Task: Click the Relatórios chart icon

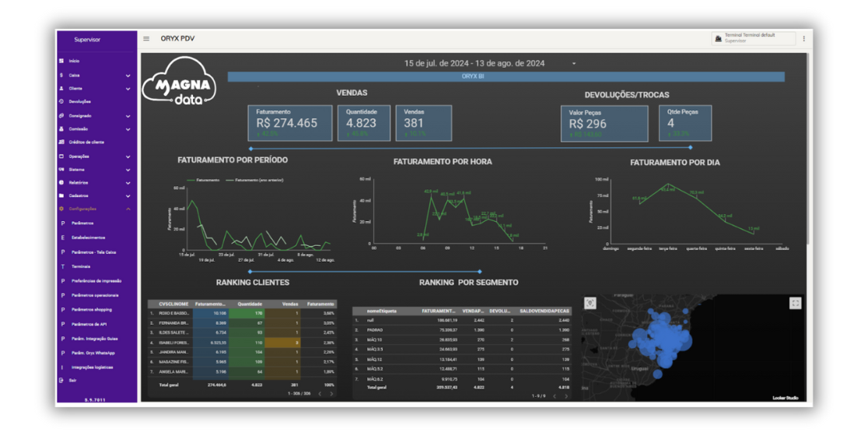Action: click(x=61, y=182)
